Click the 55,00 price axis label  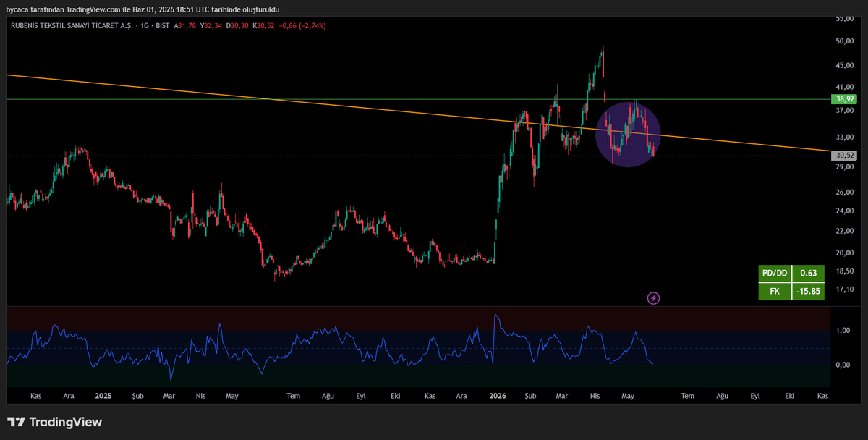click(844, 19)
